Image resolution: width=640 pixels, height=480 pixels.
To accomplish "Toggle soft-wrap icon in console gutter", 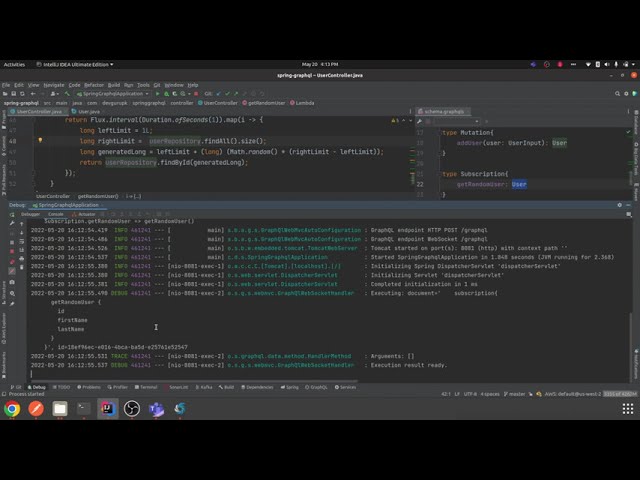I will pyautogui.click(x=22, y=242).
